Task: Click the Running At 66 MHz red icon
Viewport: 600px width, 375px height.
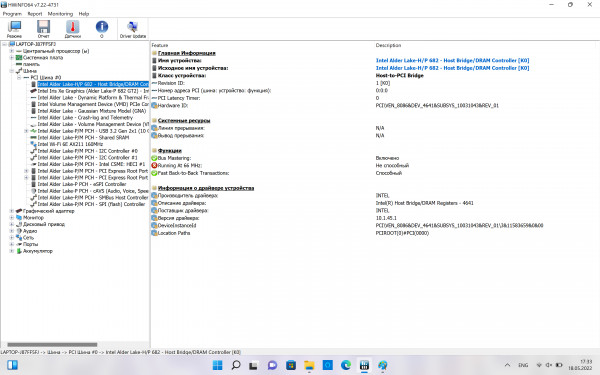Action: click(154, 166)
